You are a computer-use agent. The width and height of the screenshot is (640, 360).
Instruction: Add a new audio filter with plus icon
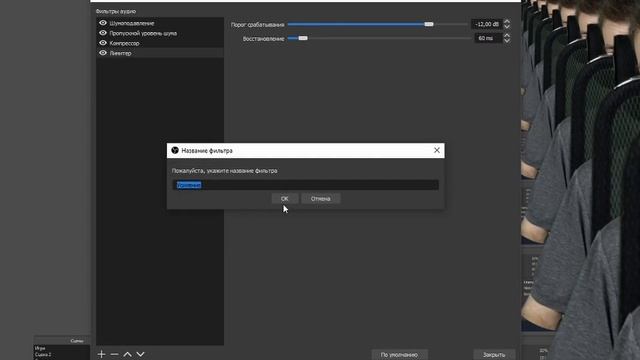tap(101, 354)
